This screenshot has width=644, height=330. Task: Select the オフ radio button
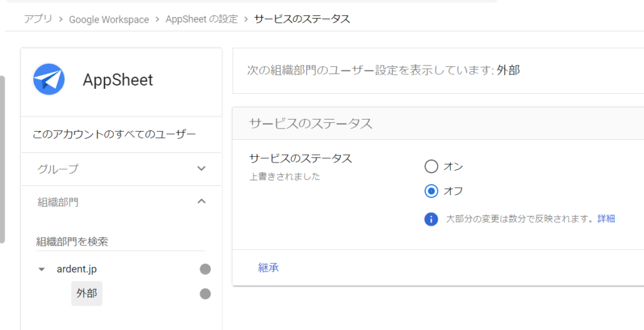coord(431,191)
